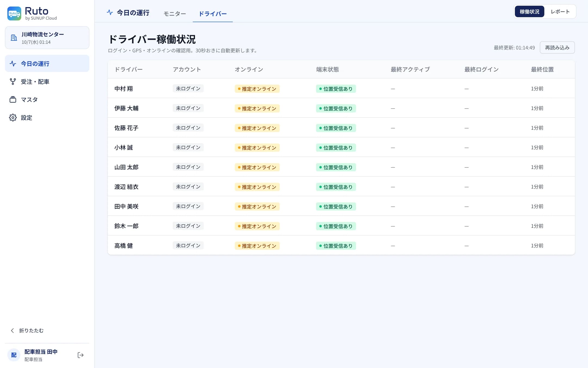Screen dimensions: 588x368
Task: Click the 配車担当 田中 user name
Action: point(41,352)
